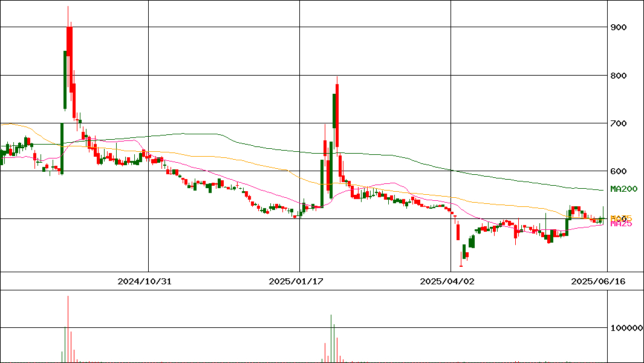The height and width of the screenshot is (363, 644).
Task: Select the 2025/01/17 date label
Action: point(295,281)
